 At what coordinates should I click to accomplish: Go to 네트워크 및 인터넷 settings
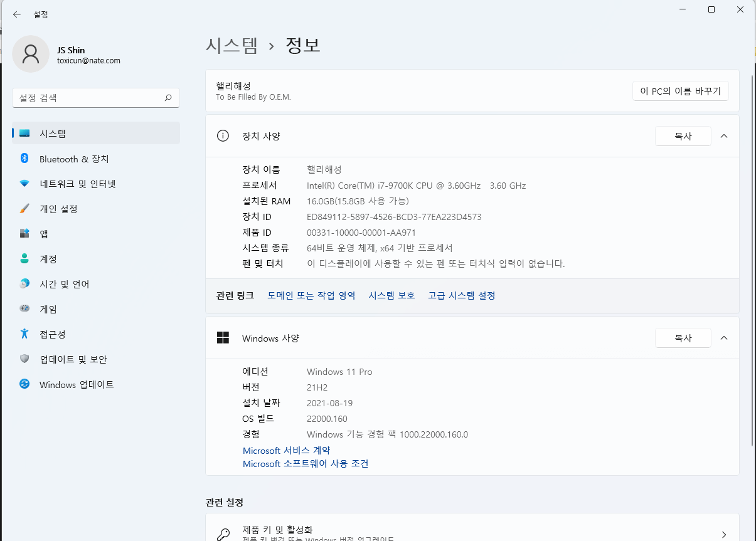pos(96,184)
